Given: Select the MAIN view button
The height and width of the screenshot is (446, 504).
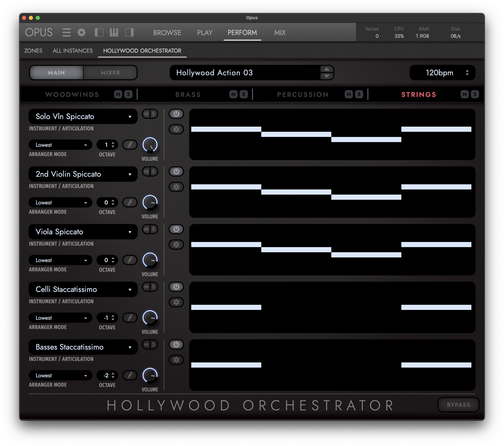Looking at the screenshot, I should click(57, 72).
